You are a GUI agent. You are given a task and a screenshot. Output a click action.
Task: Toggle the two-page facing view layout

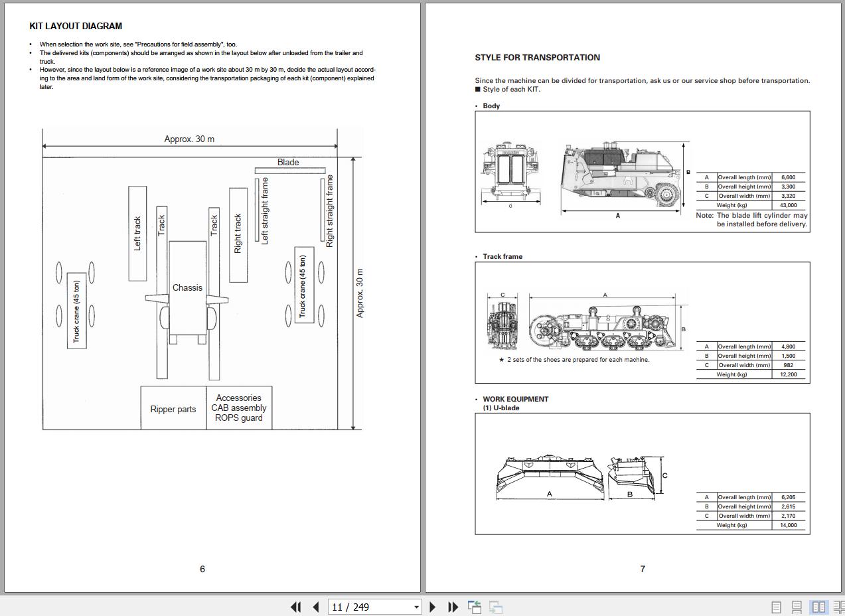819,607
